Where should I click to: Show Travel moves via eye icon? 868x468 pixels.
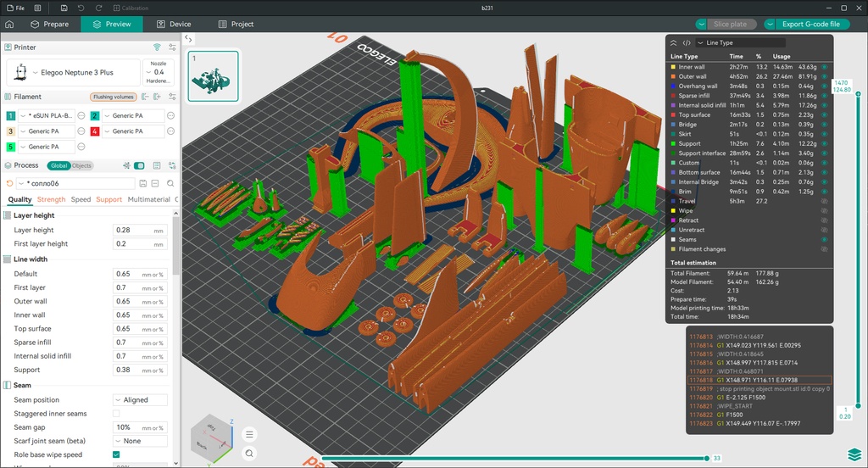pos(824,201)
